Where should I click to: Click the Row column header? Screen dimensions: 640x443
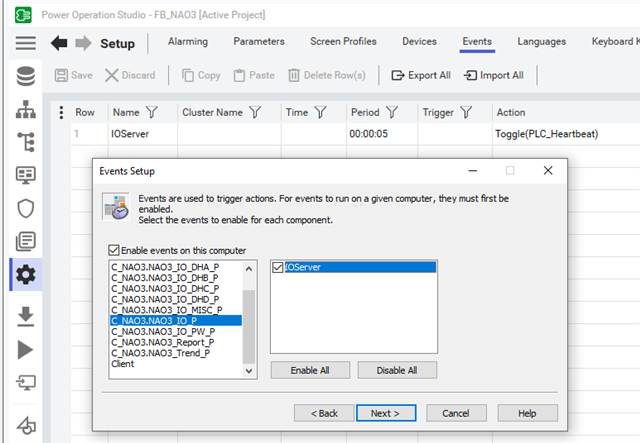pos(85,112)
